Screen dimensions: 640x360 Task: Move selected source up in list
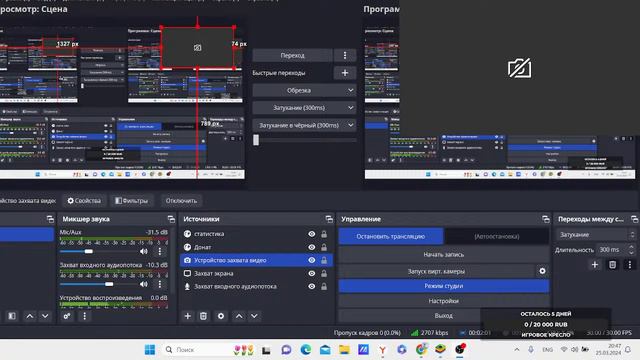click(239, 316)
